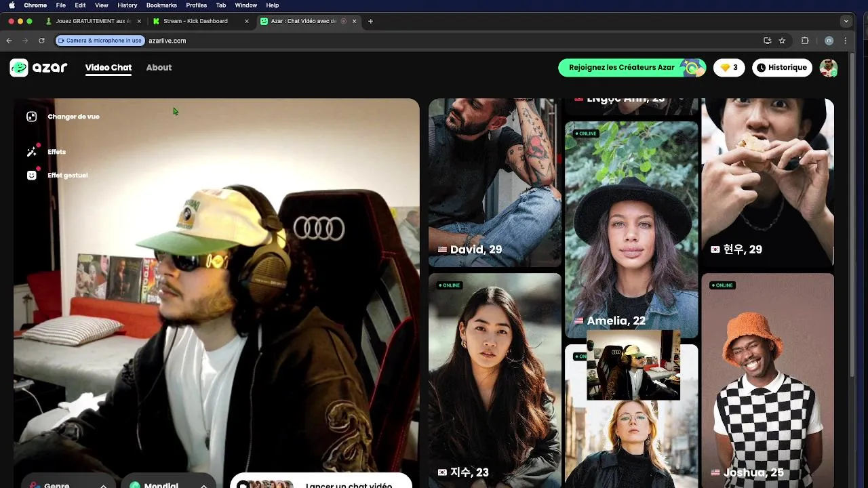Close the Stream - Kick Dashboard tab
Screen dimensions: 868x488
246,21
